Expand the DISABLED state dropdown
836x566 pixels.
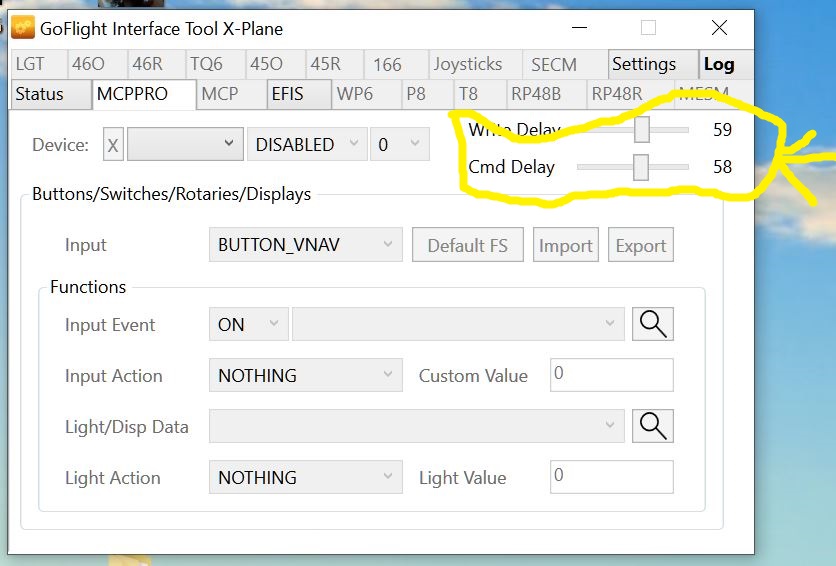click(x=306, y=145)
